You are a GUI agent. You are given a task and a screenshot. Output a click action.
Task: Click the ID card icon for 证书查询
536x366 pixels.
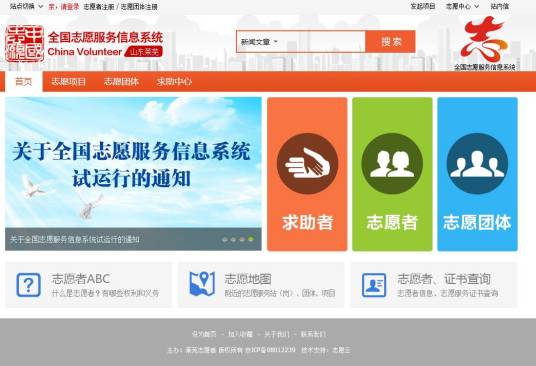374,285
